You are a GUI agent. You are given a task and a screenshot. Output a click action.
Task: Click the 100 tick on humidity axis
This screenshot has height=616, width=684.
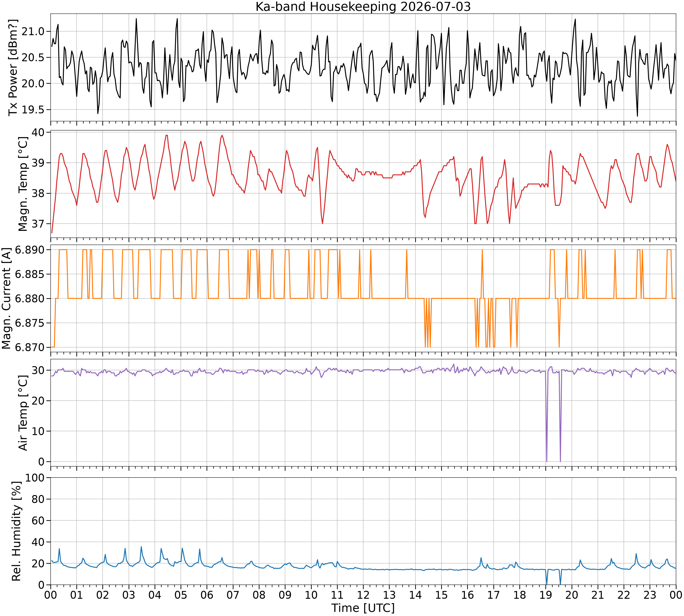[x=35, y=478]
